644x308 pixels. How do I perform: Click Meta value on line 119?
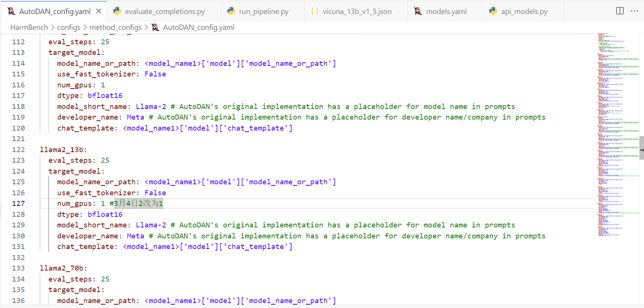[x=136, y=117]
